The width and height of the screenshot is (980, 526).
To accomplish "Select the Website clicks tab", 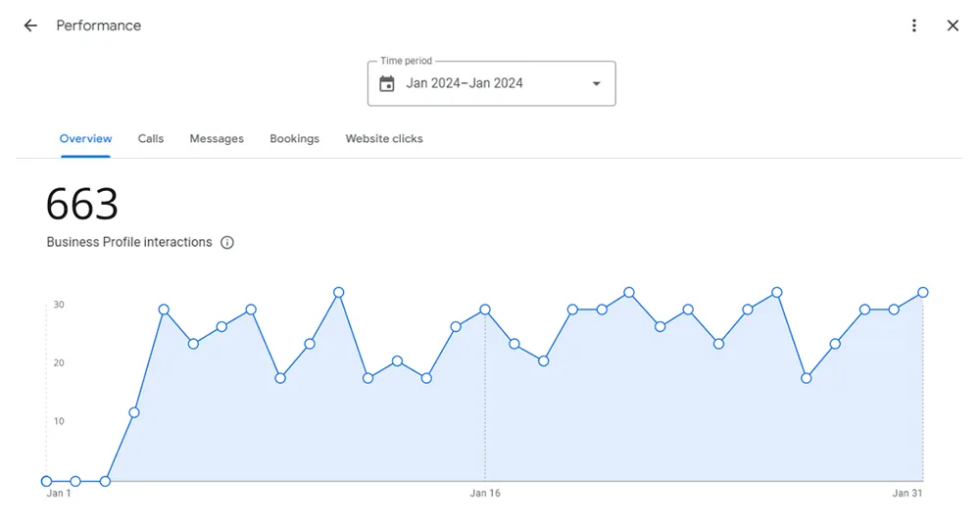I will coord(384,139).
